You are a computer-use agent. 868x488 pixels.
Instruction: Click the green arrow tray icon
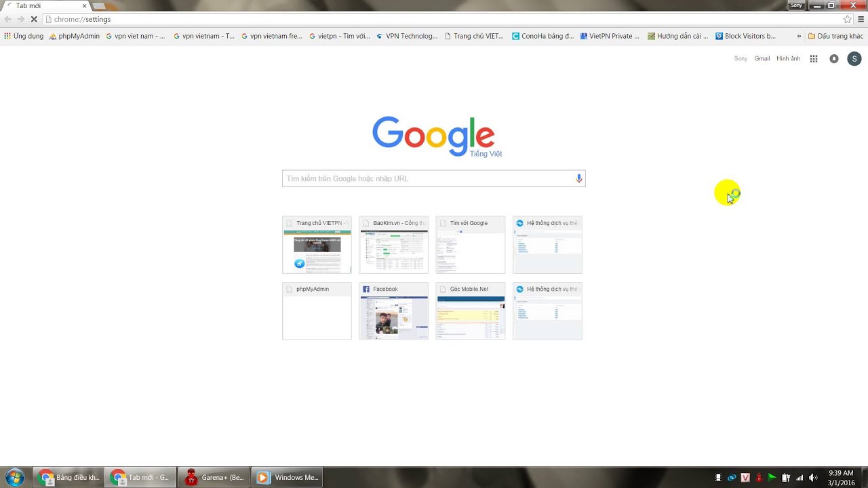(x=772, y=478)
